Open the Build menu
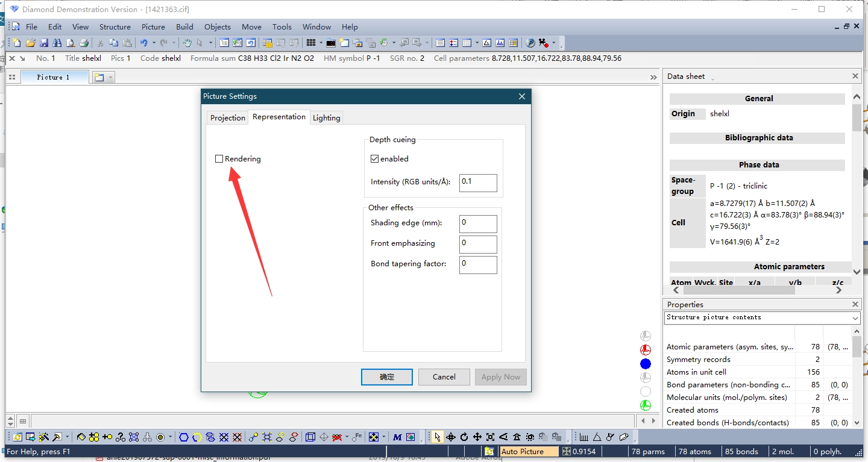The height and width of the screenshot is (462, 868). tap(184, 27)
